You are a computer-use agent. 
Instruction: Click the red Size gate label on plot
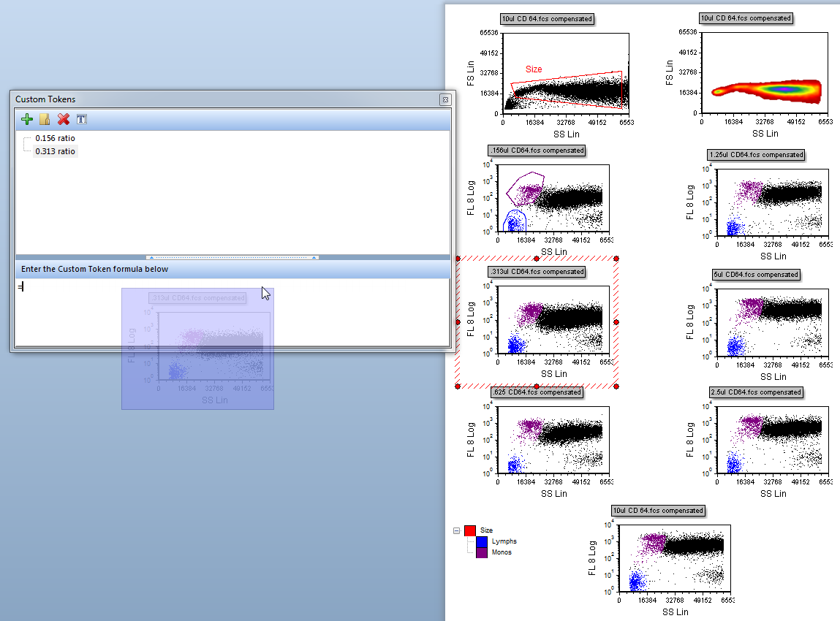coord(534,69)
